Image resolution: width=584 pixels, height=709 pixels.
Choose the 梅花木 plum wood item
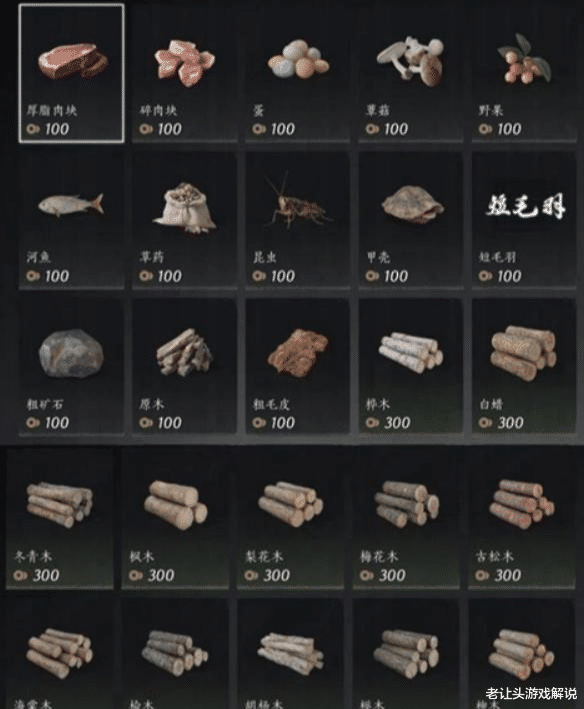coord(406,519)
